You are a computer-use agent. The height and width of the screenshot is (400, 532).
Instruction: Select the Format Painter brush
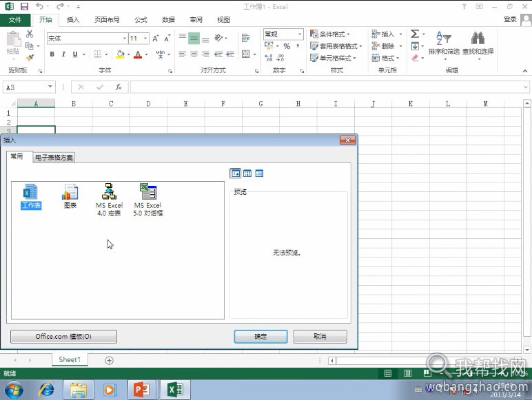(x=30, y=57)
